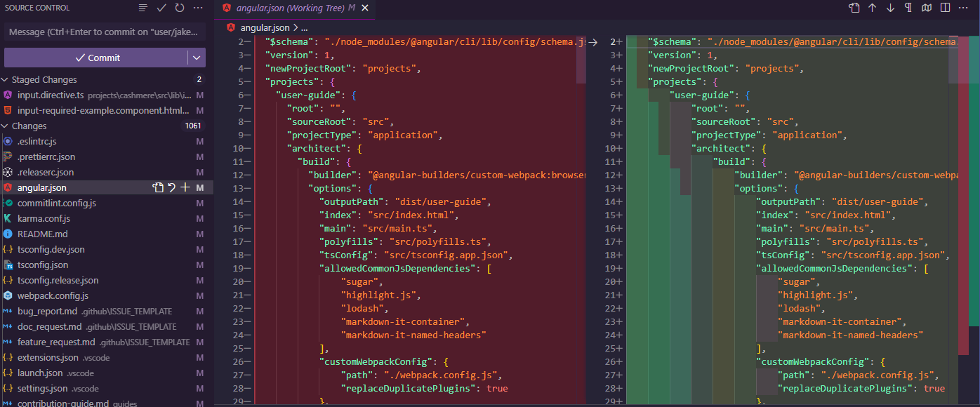The width and height of the screenshot is (980, 407).
Task: Click angular.json in the breadcrumb bar
Action: click(265, 28)
